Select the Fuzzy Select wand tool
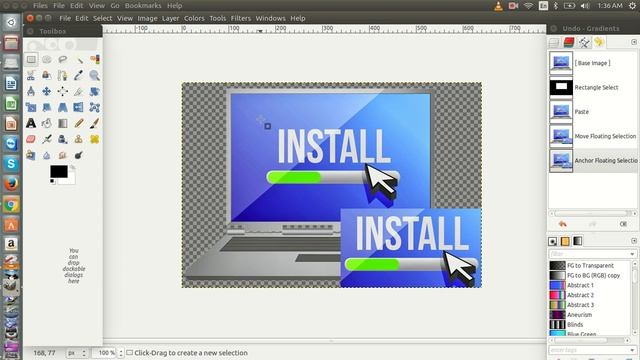The image size is (640, 360). click(x=79, y=60)
